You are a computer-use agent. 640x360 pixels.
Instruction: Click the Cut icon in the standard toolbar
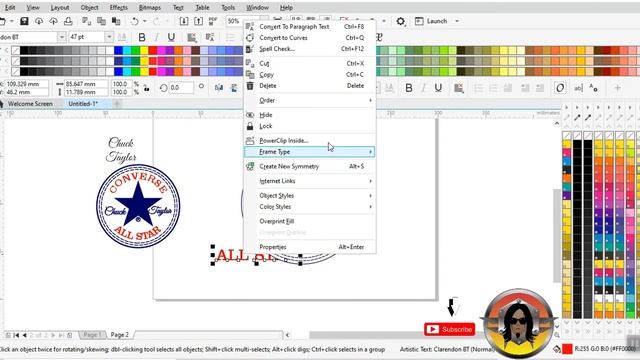point(87,21)
